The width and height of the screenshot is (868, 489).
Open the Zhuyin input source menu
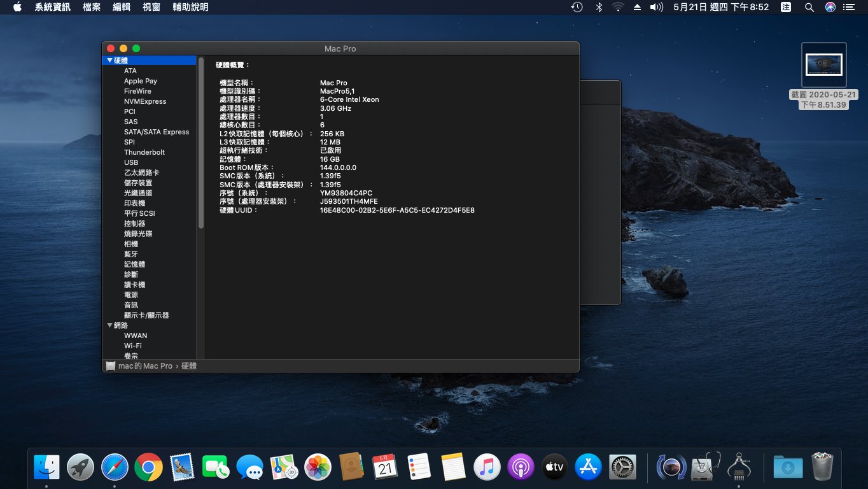(786, 7)
